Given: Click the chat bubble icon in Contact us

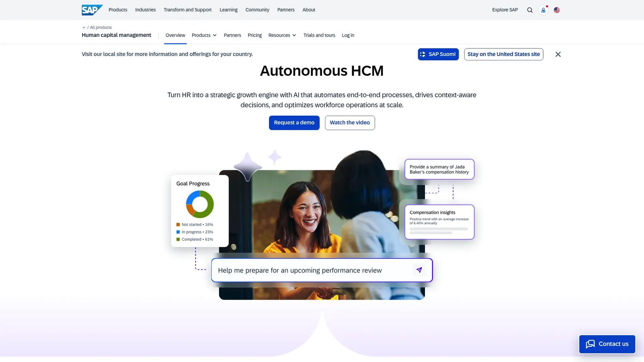Looking at the screenshot, I should tap(590, 344).
